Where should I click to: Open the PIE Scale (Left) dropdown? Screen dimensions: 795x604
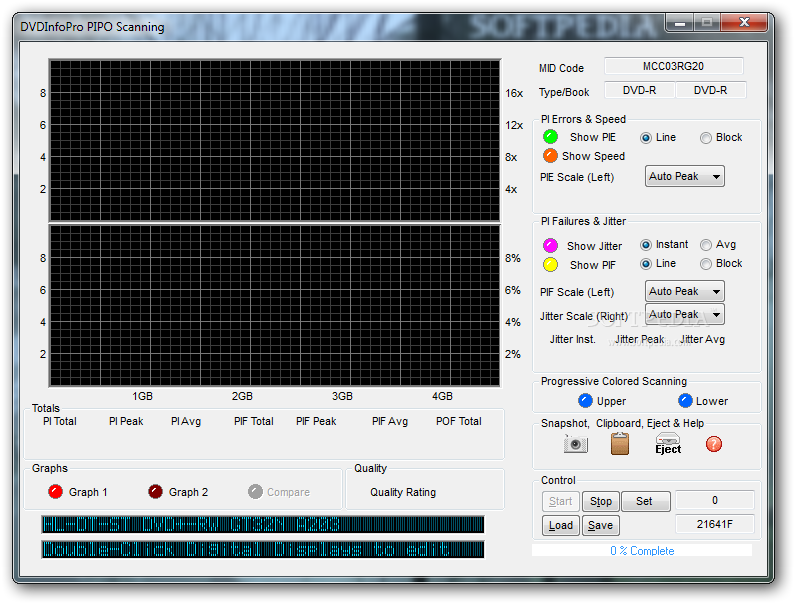(x=684, y=176)
